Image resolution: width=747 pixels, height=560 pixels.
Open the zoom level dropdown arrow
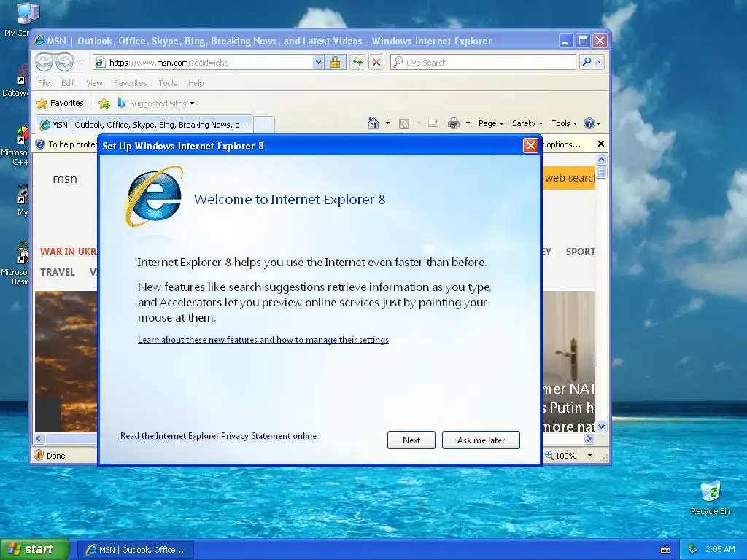click(589, 456)
